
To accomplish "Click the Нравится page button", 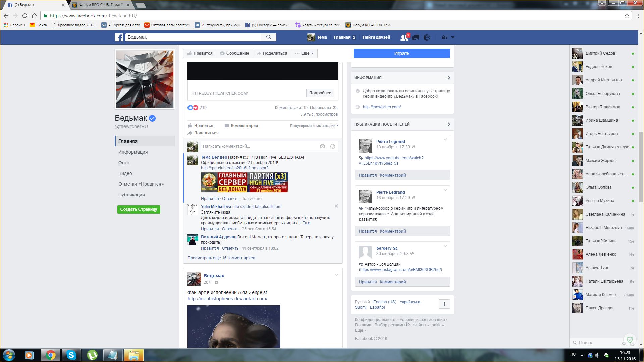I will click(200, 53).
